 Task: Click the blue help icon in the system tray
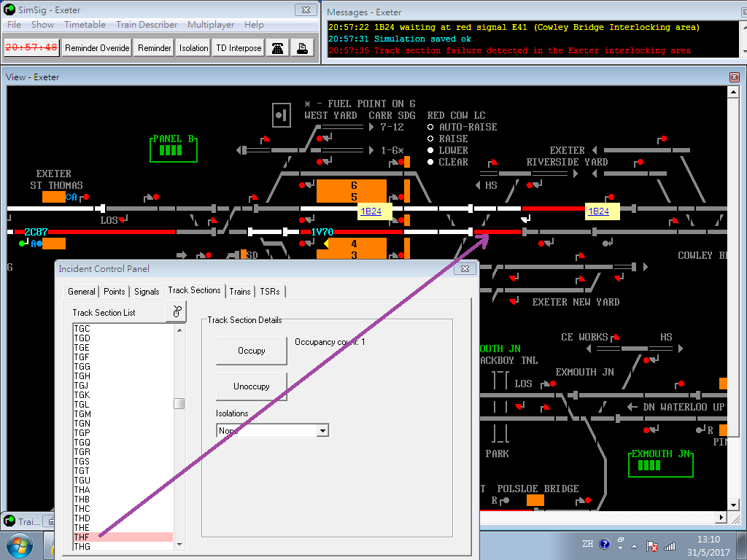tap(604, 544)
